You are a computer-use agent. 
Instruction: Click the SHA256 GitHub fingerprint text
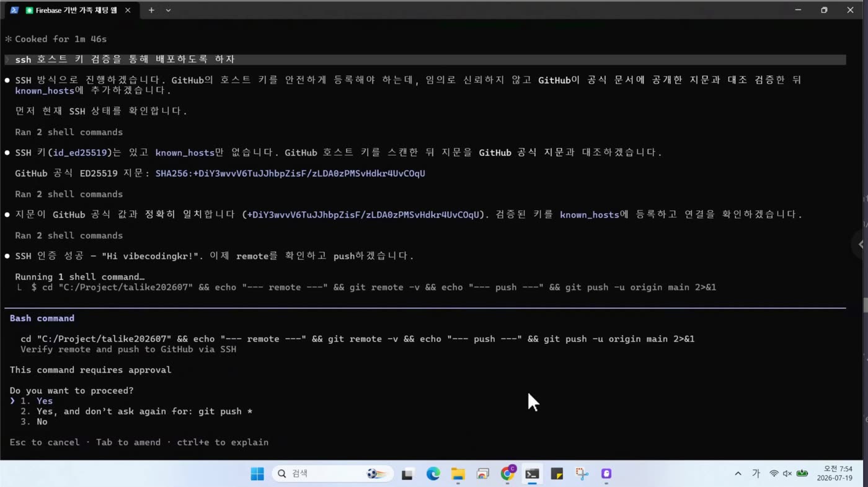click(x=290, y=173)
